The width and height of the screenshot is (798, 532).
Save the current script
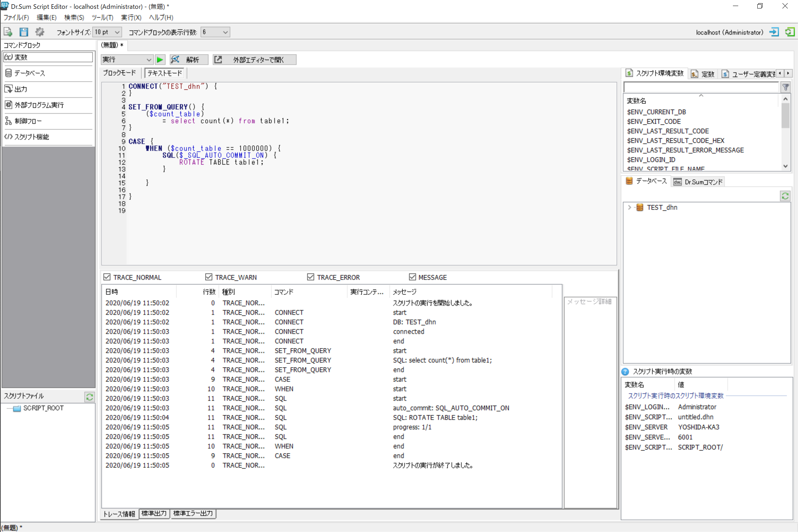pyautogui.click(x=23, y=32)
